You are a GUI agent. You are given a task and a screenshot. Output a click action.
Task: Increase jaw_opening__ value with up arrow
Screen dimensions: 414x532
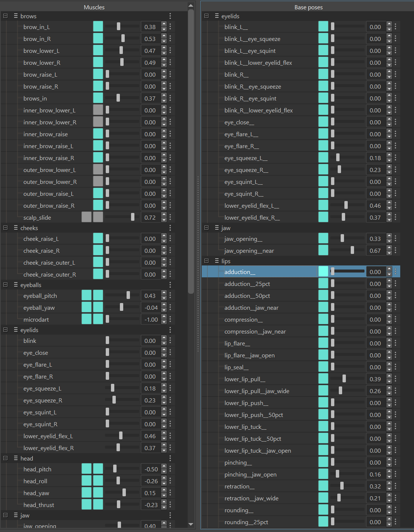click(389, 236)
